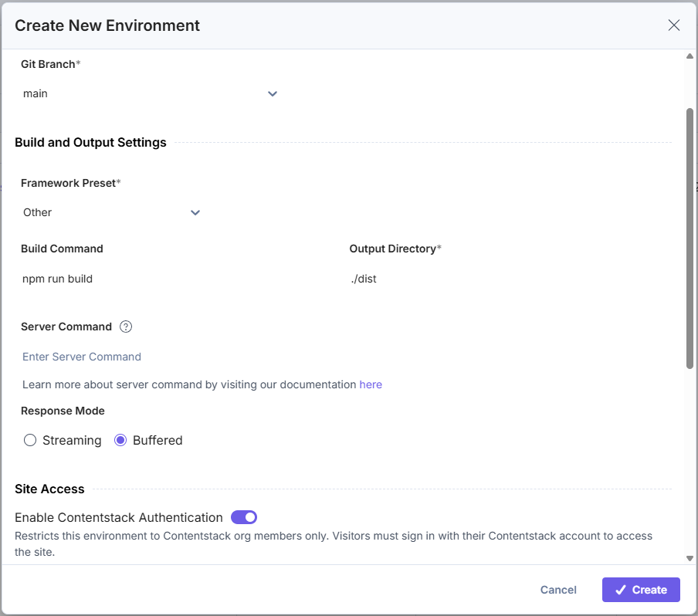The height and width of the screenshot is (616, 698).
Task: Disable Contentstack Authentication toggle
Action: [x=244, y=517]
